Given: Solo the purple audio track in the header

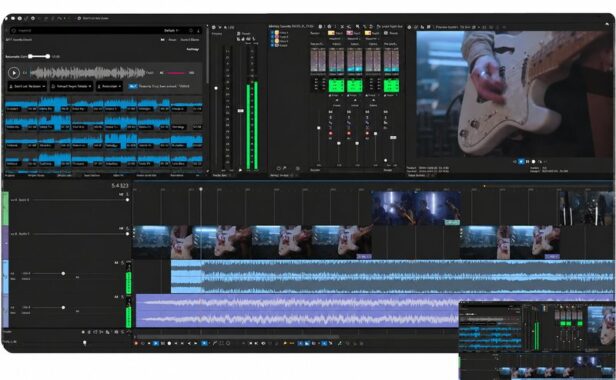Looking at the screenshot, I should 123,297.
